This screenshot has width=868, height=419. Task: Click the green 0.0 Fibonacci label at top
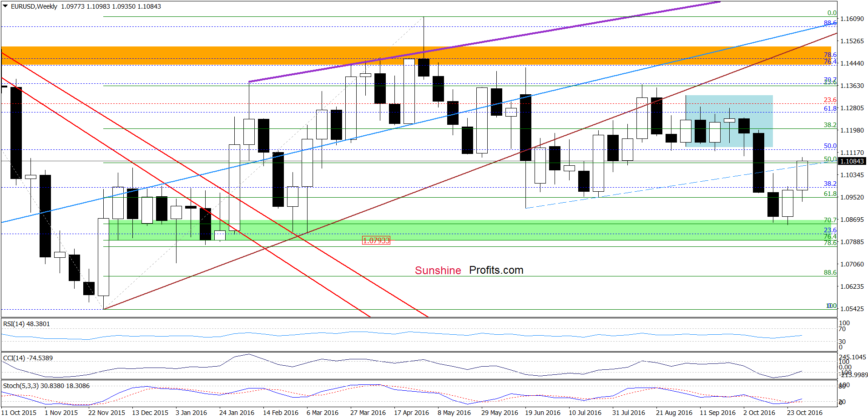[x=832, y=13]
